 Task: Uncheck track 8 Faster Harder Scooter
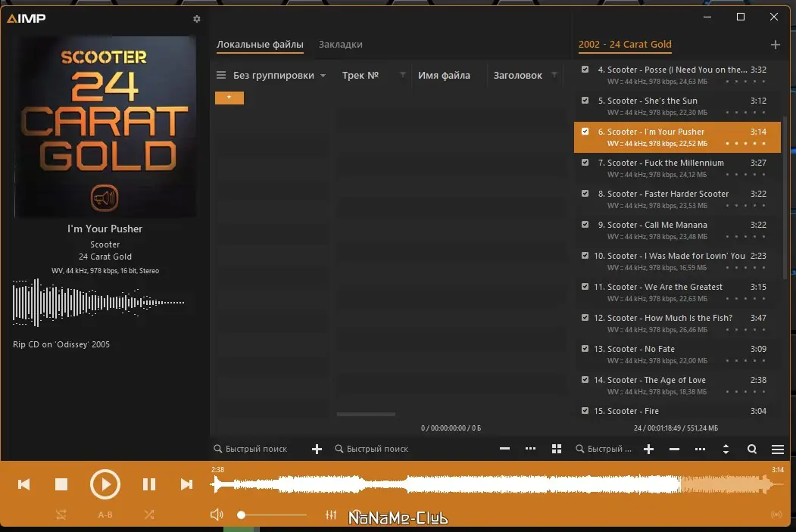(585, 193)
